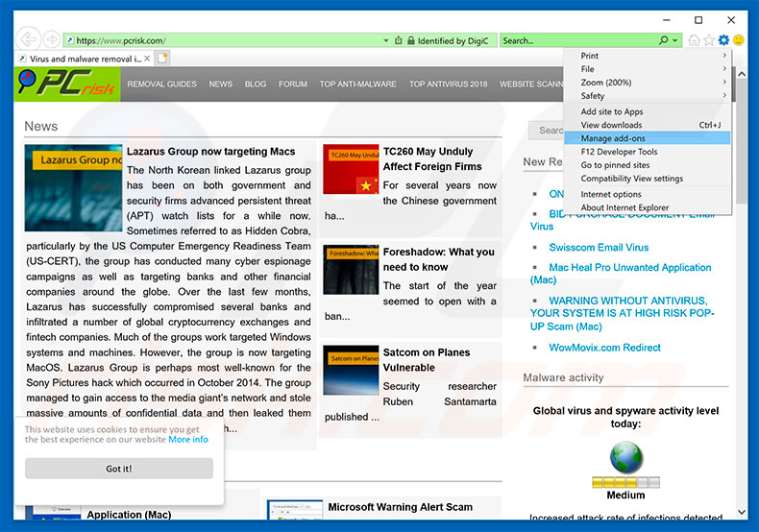The height and width of the screenshot is (532, 759).
Task: Open the Swisscom Email Virus link
Action: pos(599,247)
